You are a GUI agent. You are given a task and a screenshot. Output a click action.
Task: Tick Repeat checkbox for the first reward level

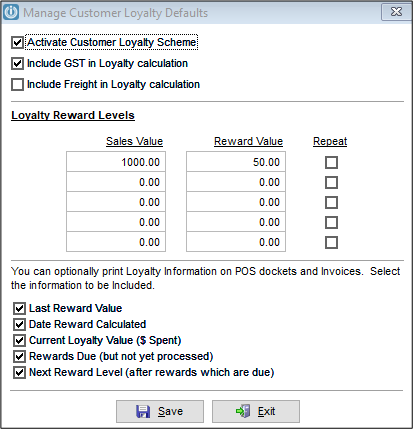tap(331, 163)
